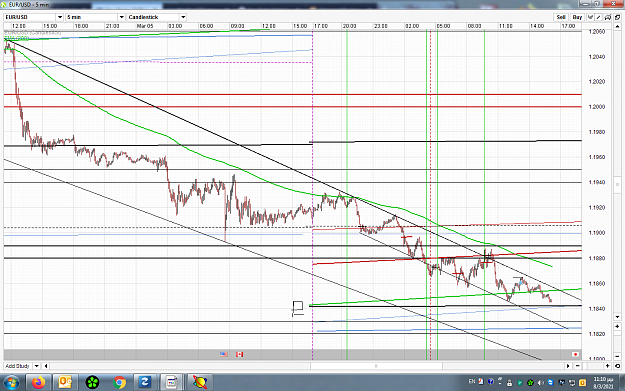625x391 pixels.
Task: Open the green flower ICQ taskbar icon
Action: coord(92,383)
